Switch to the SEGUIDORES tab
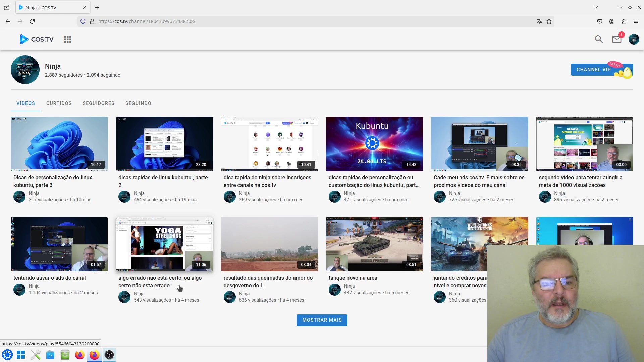644x362 pixels. 99,103
